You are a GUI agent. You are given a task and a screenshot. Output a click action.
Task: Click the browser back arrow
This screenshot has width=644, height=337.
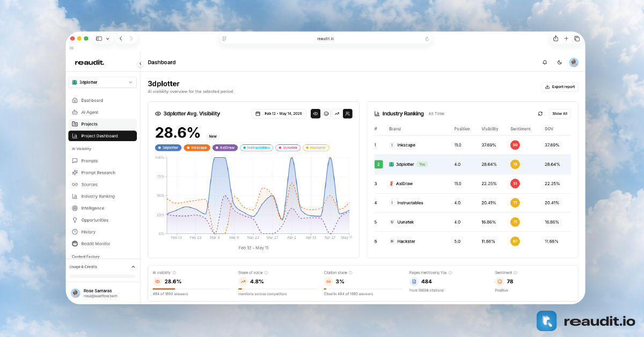pos(121,39)
